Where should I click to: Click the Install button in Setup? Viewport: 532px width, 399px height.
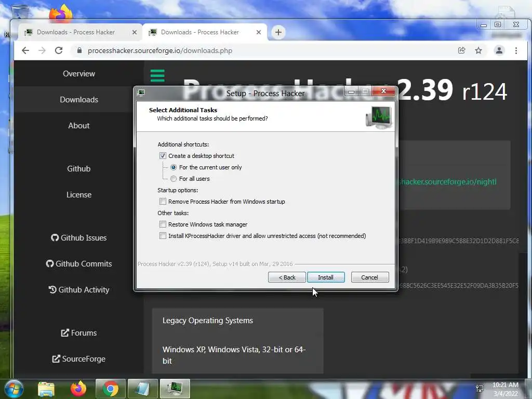(x=326, y=277)
